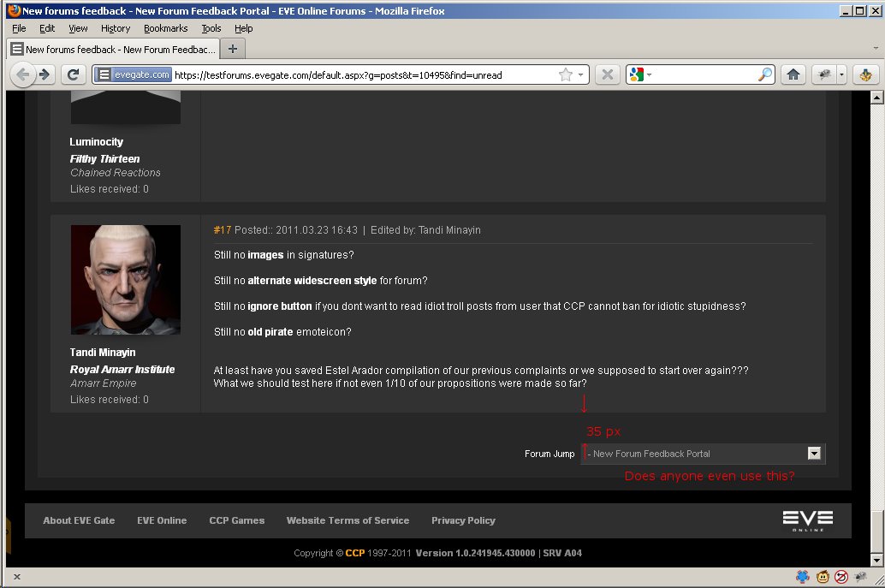Open the Google search engine selector
This screenshot has height=588, width=885.
640,74
